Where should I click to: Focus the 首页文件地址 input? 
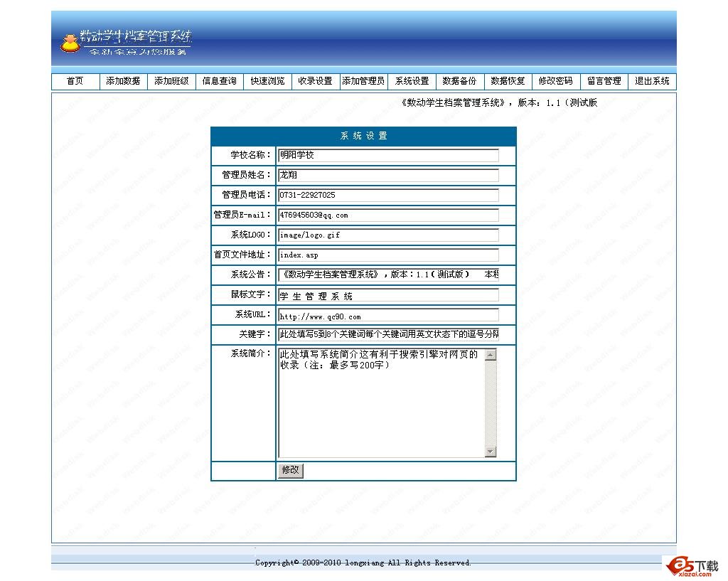click(388, 255)
